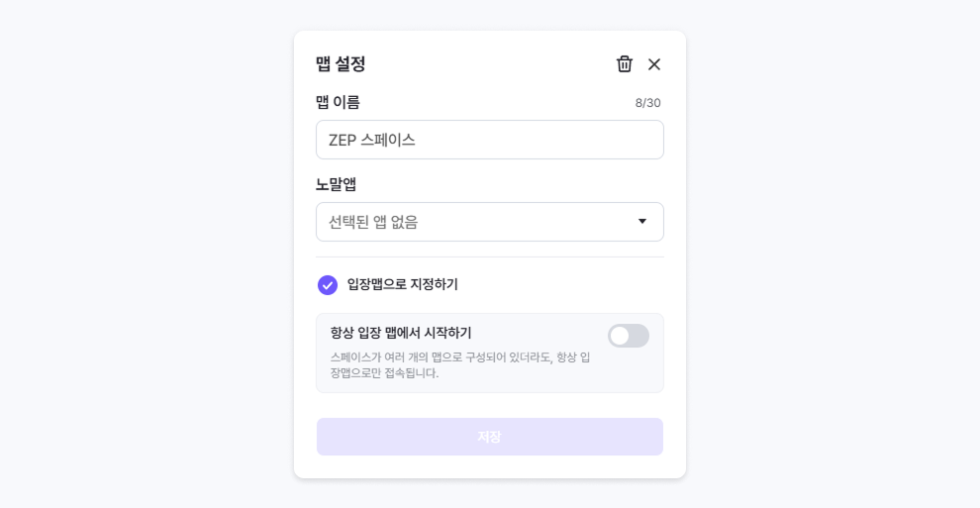
Task: Click the 선택된 앱 없음 placeholder text
Action: [373, 223]
